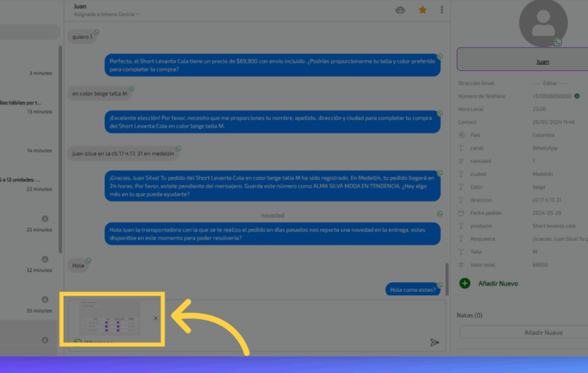The width and height of the screenshot is (588, 373).
Task: Click the calendar icon next to Fecha pedido
Action: pos(462,213)
